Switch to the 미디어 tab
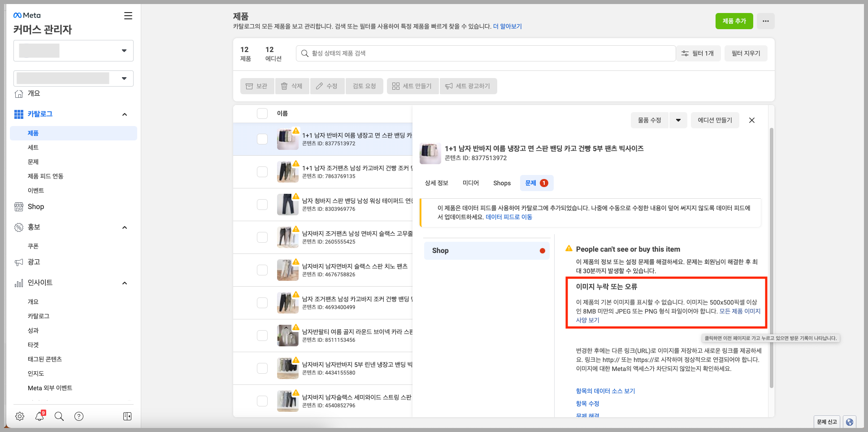This screenshot has width=868, height=432. coord(470,183)
